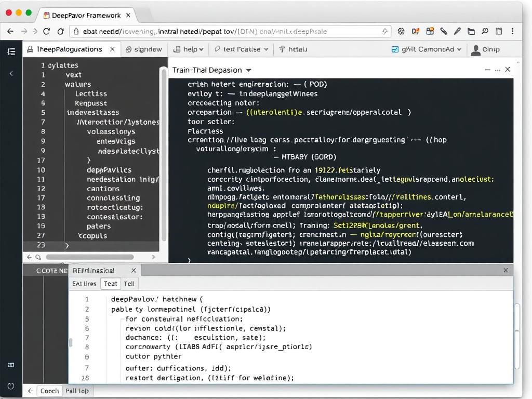Open the ghlt CamoneAd dropdown
532x399 pixels.
427,49
